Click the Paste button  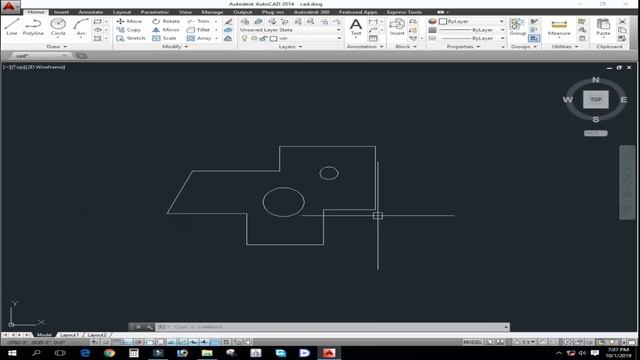[x=603, y=27]
